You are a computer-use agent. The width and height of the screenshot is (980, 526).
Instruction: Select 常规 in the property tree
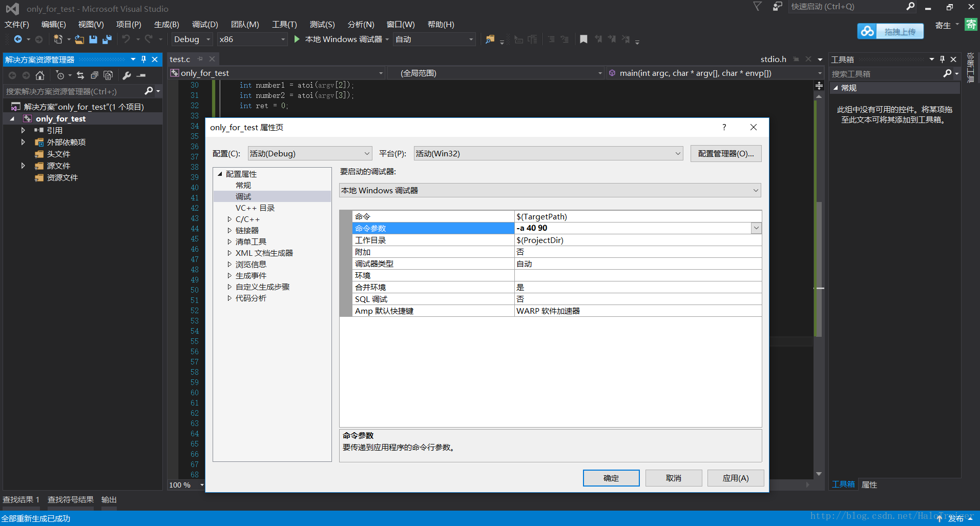coord(243,185)
